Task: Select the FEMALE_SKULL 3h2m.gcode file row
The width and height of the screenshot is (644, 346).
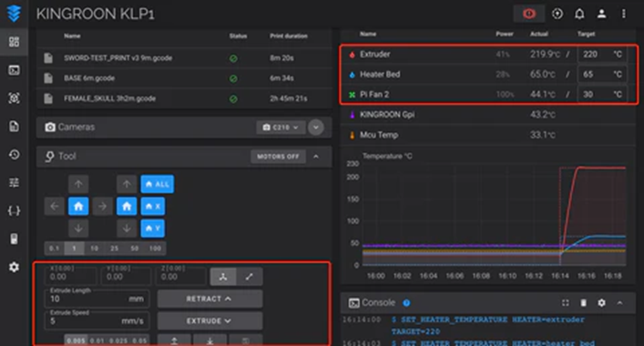Action: tap(184, 98)
